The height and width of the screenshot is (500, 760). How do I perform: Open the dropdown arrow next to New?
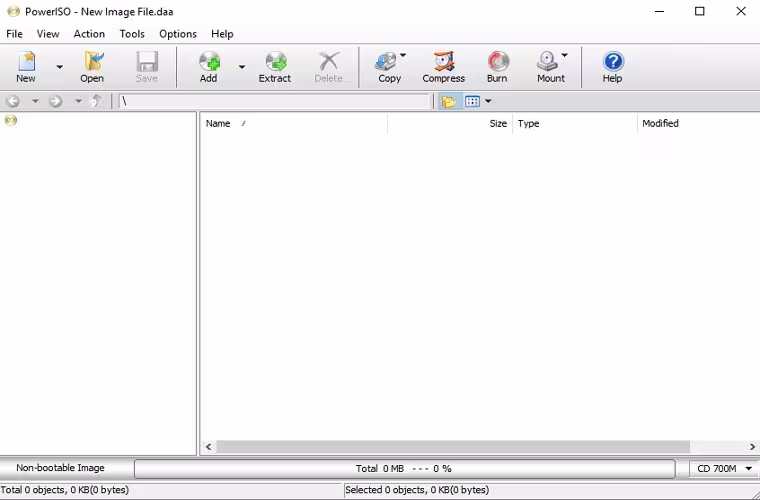coord(60,67)
